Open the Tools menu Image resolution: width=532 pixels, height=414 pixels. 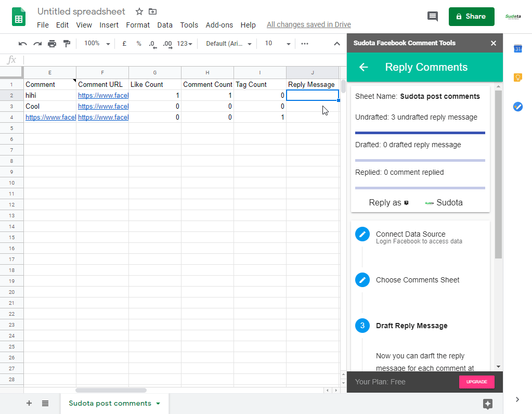189,25
